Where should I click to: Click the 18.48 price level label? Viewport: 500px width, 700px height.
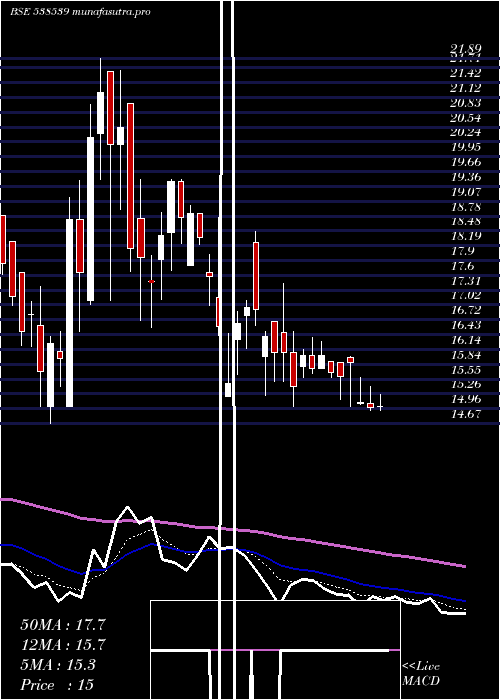pyautogui.click(x=466, y=221)
